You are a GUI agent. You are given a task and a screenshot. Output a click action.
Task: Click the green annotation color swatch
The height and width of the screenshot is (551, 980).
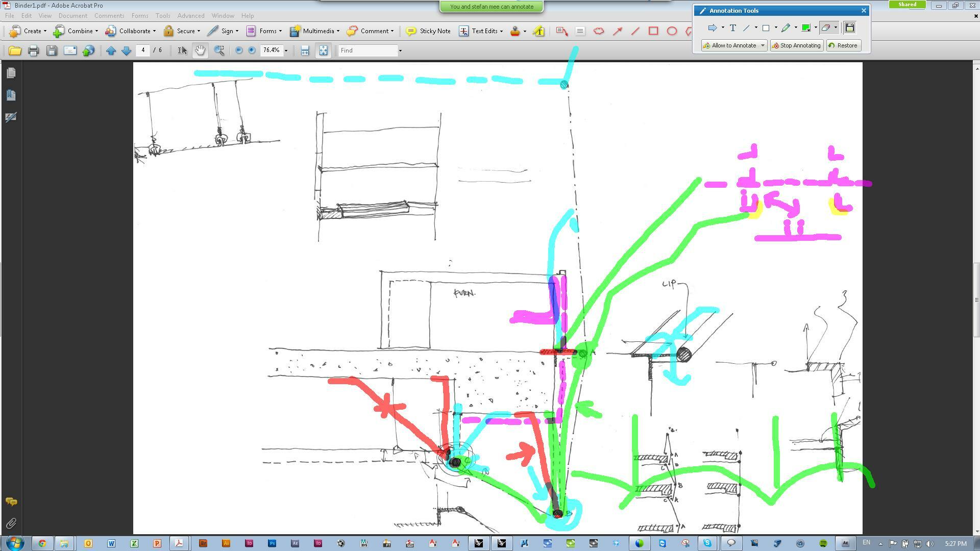(806, 28)
